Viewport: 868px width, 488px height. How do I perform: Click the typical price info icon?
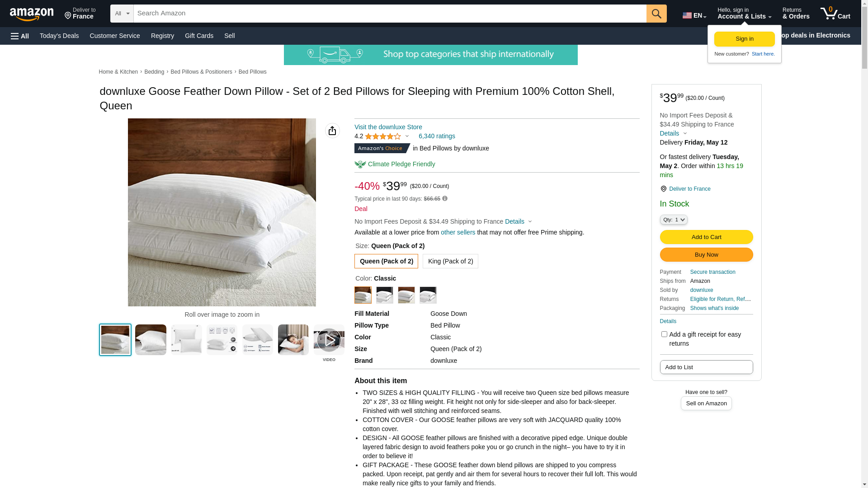tap(445, 199)
